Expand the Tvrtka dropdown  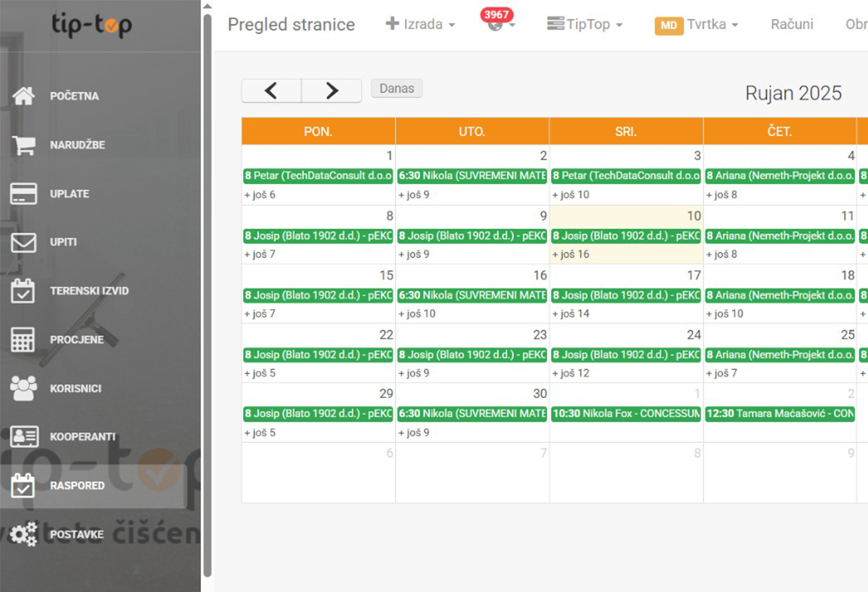pos(697,25)
